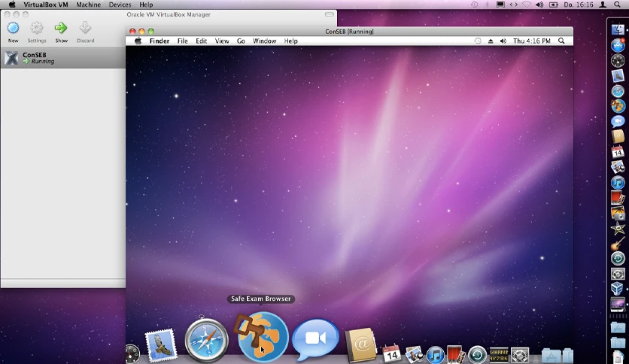Click guest Time Machine menu bar icon

point(477,41)
